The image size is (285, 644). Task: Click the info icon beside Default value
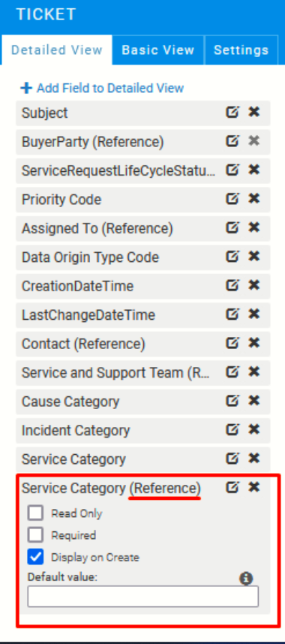pos(246,579)
